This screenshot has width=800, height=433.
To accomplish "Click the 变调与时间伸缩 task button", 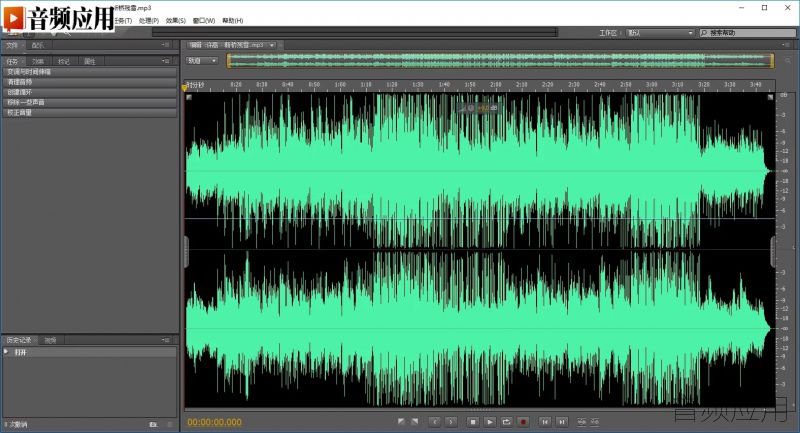I will tap(90, 72).
